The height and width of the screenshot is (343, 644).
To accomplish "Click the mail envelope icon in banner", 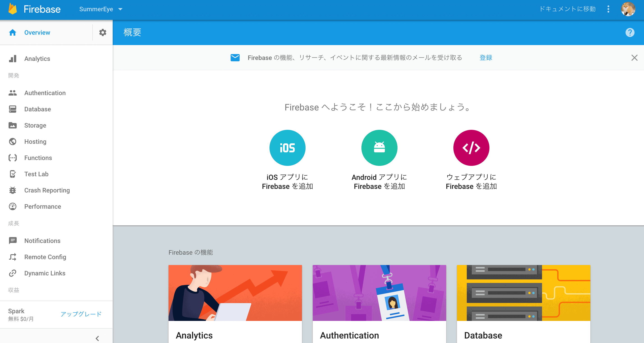I will pos(235,58).
